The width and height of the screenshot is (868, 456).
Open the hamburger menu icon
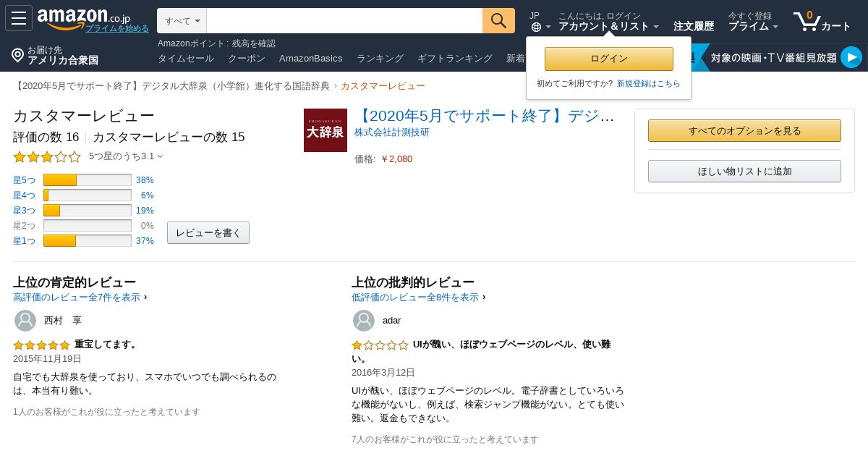pos(19,18)
